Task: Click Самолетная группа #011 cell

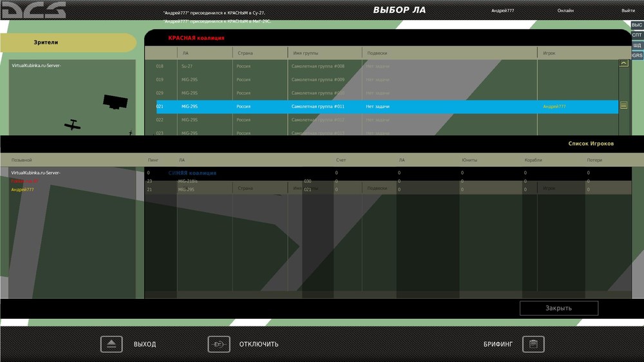Action: pos(318,106)
